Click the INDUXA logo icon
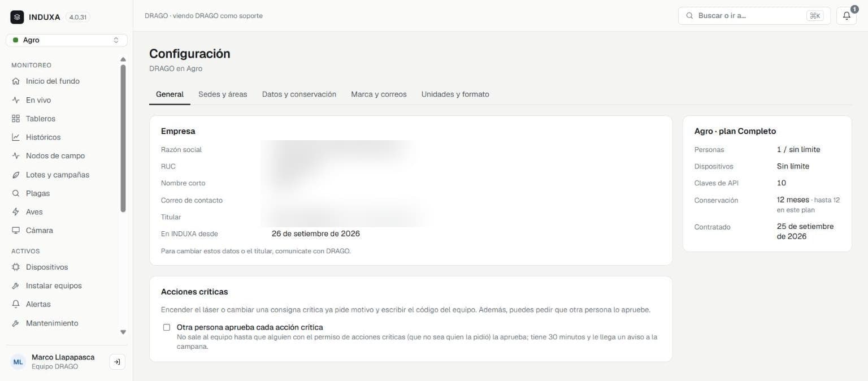Screen dimensions: 868x381 (x=17, y=17)
